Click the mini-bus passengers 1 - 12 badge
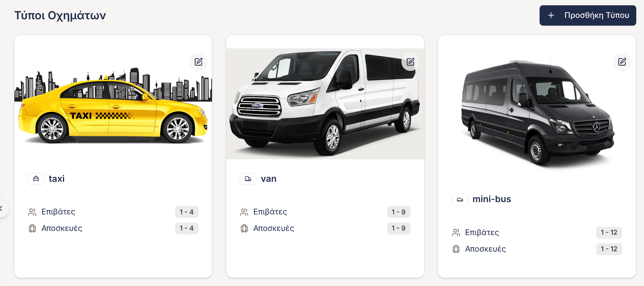This screenshot has width=644, height=286. tap(609, 233)
